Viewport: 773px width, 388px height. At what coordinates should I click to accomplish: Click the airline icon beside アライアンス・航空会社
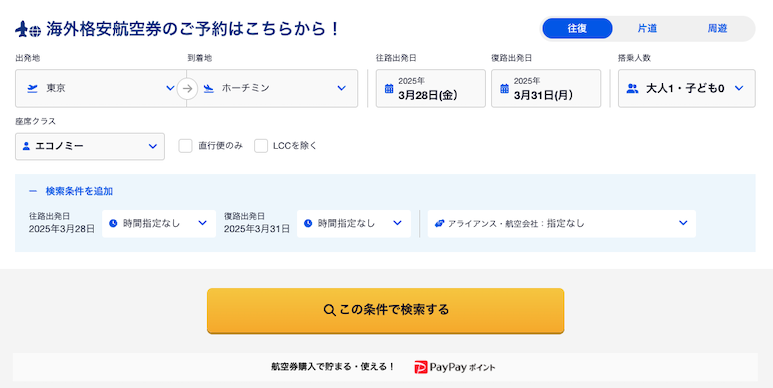tap(439, 223)
